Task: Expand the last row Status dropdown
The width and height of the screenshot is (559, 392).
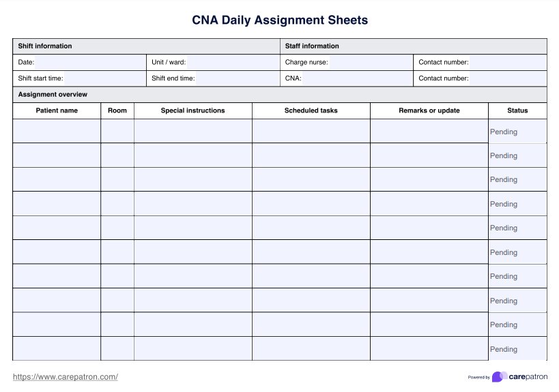Action: (x=517, y=349)
